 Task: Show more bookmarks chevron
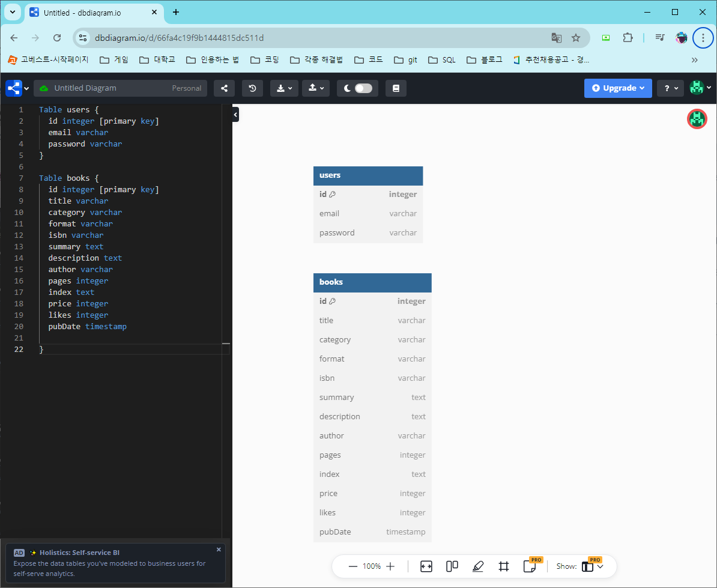[695, 60]
